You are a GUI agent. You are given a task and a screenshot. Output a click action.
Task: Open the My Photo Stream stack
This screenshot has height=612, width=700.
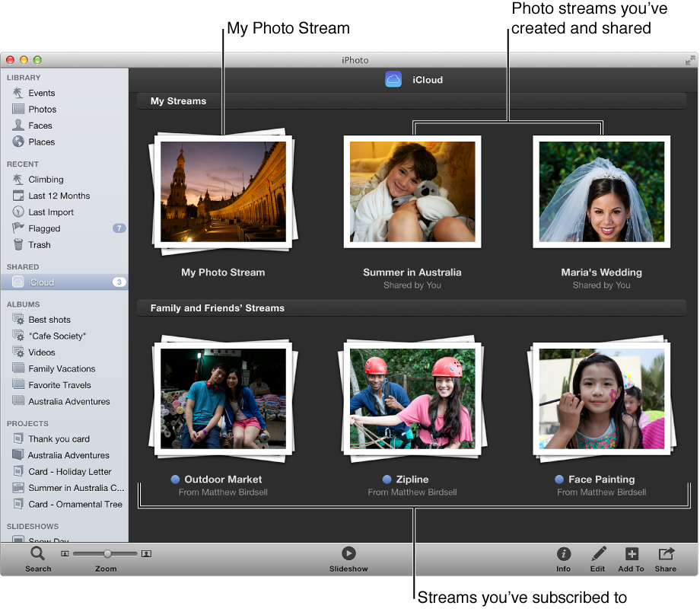click(222, 192)
